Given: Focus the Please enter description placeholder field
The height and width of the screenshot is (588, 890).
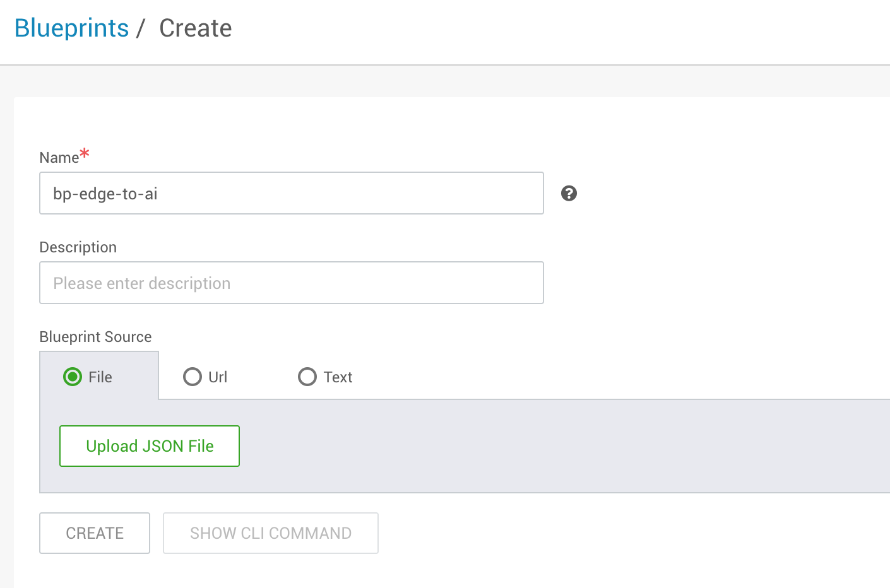Looking at the screenshot, I should (291, 283).
